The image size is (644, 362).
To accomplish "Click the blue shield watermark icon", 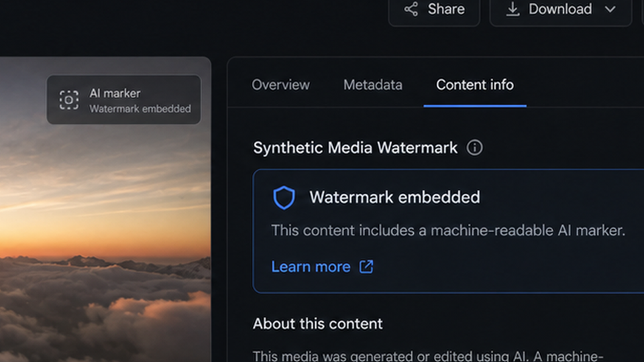I will 284,197.
